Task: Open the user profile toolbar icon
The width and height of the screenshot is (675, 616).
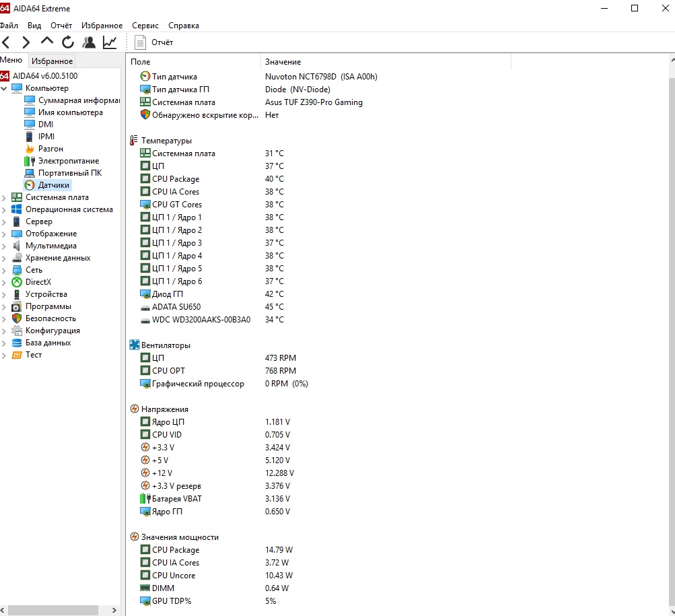Action: pos(89,42)
